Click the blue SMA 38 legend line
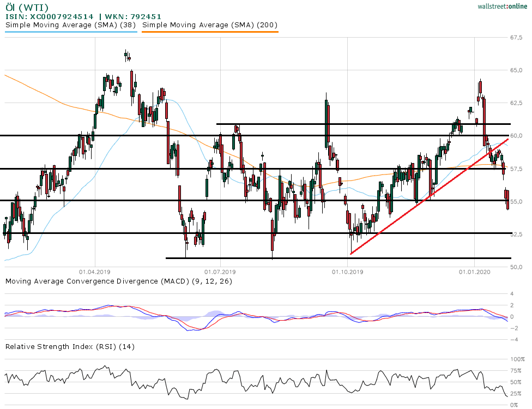Screen dimensions: 532x409 coord(71,32)
